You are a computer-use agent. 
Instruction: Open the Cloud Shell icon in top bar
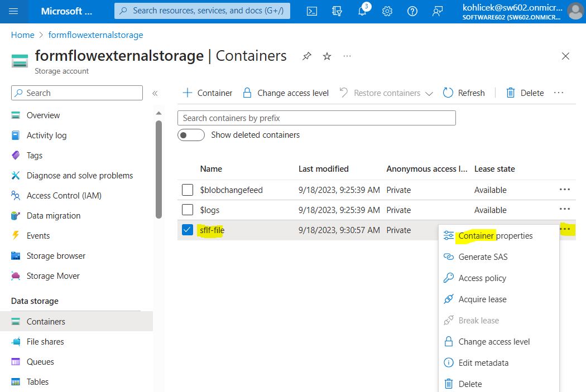(x=313, y=11)
